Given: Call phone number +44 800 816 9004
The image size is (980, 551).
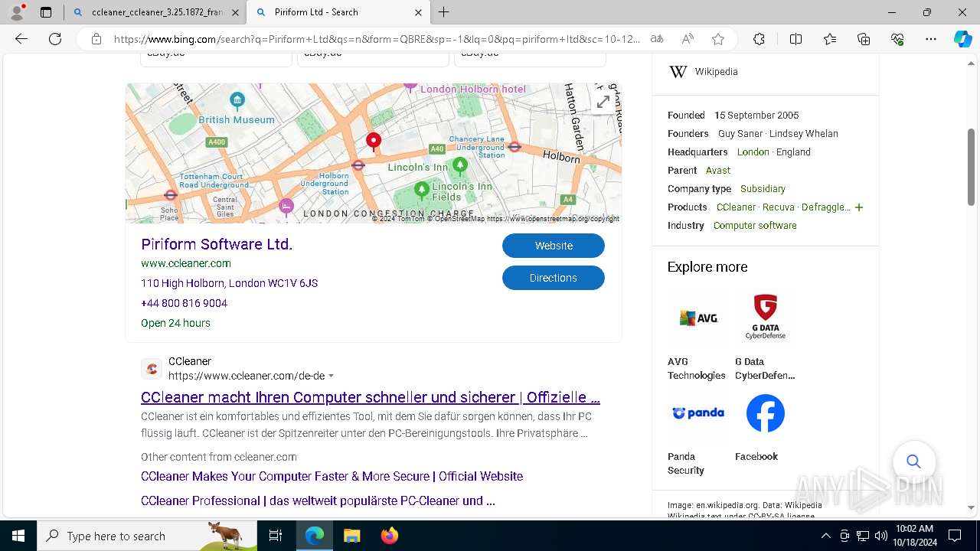Looking at the screenshot, I should [184, 303].
